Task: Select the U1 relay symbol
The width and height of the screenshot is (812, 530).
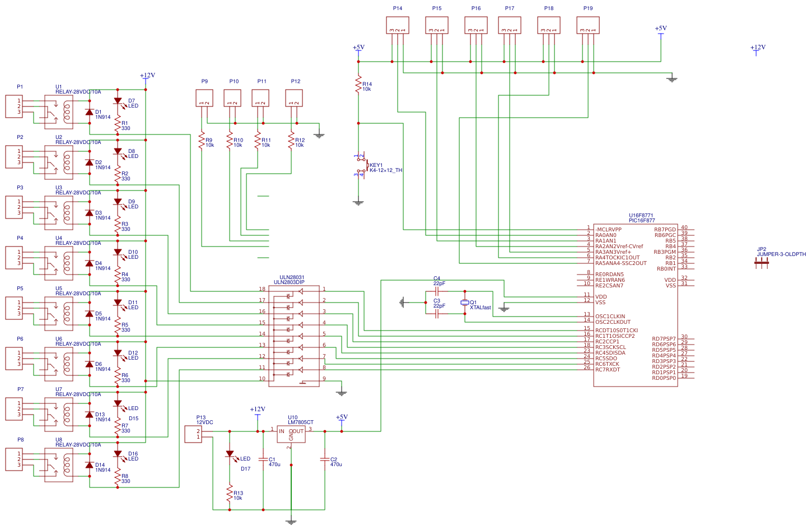Action: (x=59, y=112)
